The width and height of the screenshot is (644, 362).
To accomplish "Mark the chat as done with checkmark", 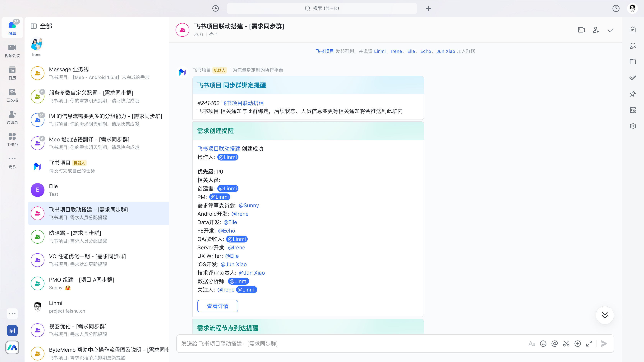I will [x=610, y=30].
